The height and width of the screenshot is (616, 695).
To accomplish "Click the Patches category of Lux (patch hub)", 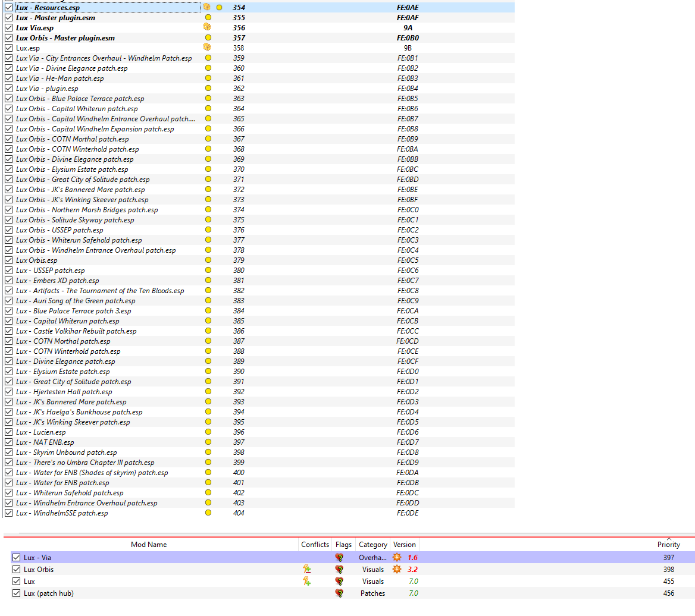I will coord(372,593).
